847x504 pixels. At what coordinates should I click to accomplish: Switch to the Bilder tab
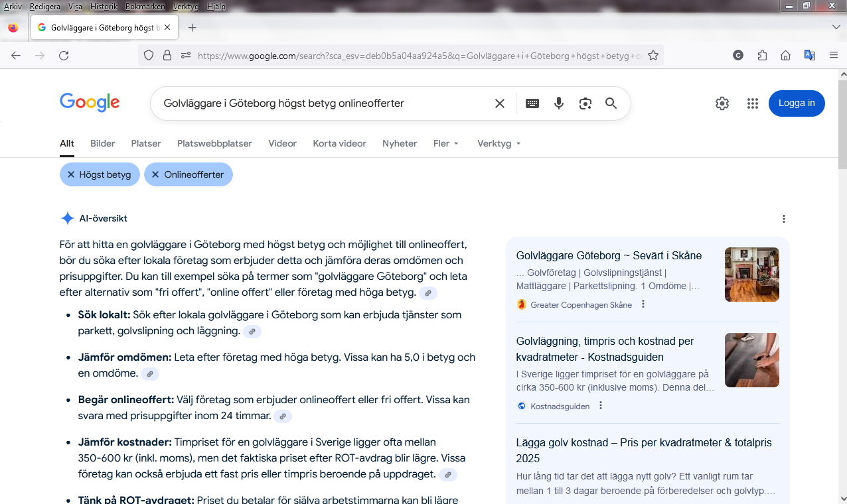coord(102,143)
